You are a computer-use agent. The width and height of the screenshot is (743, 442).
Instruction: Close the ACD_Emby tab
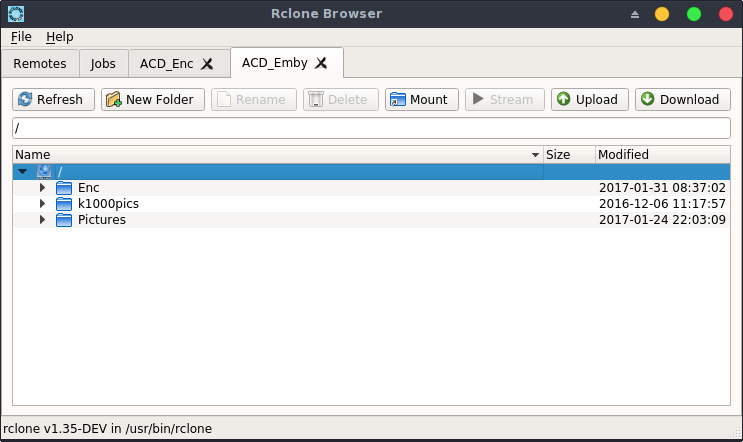click(x=321, y=63)
